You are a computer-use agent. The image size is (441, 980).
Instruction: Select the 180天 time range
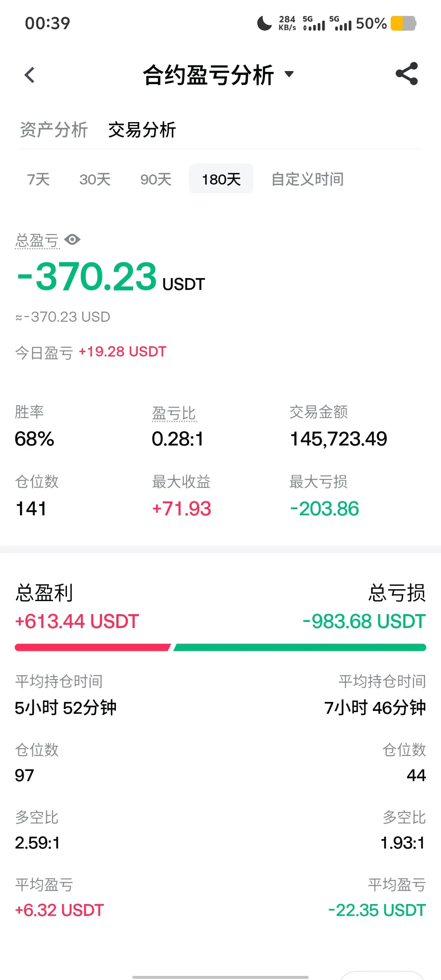click(221, 179)
